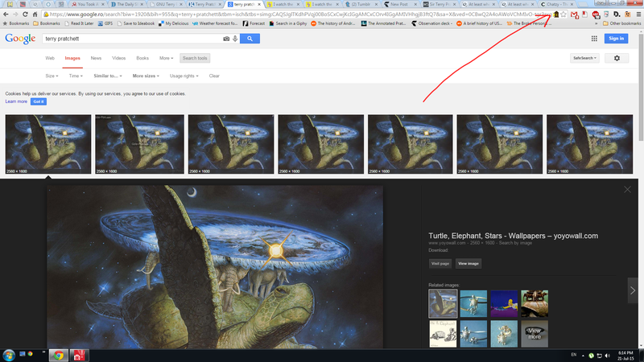The height and width of the screenshot is (362, 644).
Task: Open the purple related image thumbnail
Action: pos(504,304)
